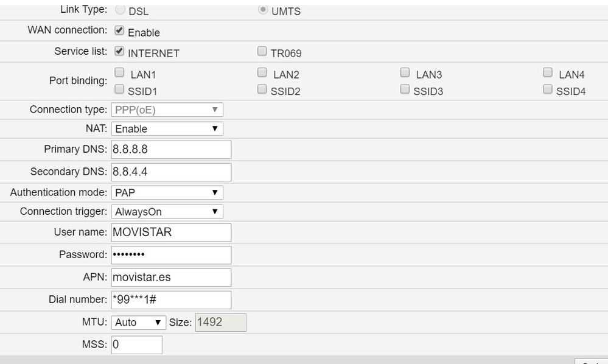Select the User name MOVISTAR field
The width and height of the screenshot is (608, 364).
[170, 233]
